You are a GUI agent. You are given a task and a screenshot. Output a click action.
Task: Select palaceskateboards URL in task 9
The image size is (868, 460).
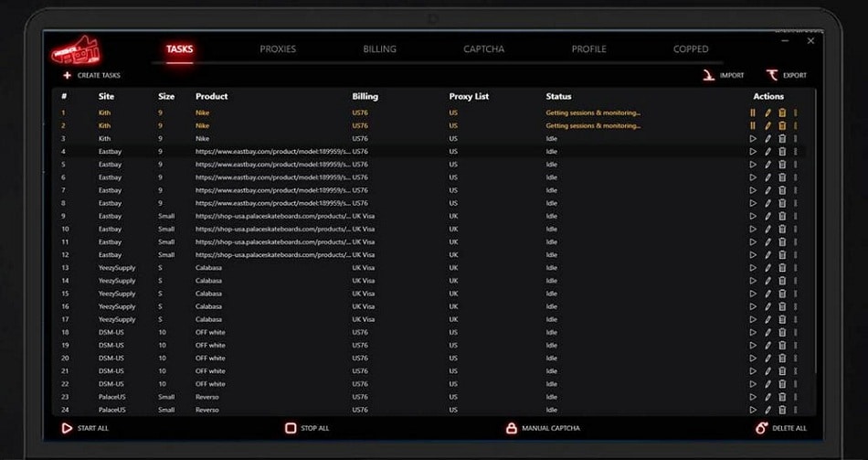pos(273,216)
